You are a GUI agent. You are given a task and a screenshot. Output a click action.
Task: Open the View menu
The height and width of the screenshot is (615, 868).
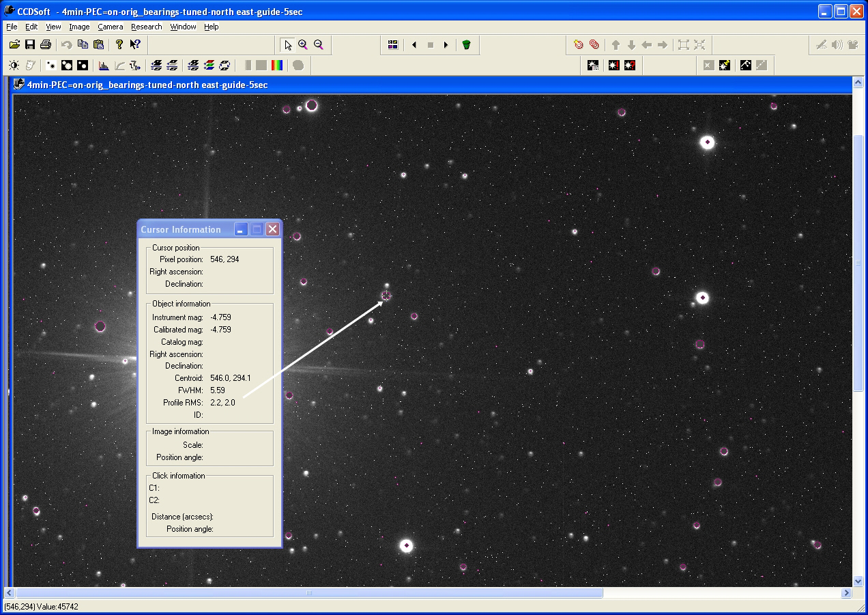click(x=53, y=27)
